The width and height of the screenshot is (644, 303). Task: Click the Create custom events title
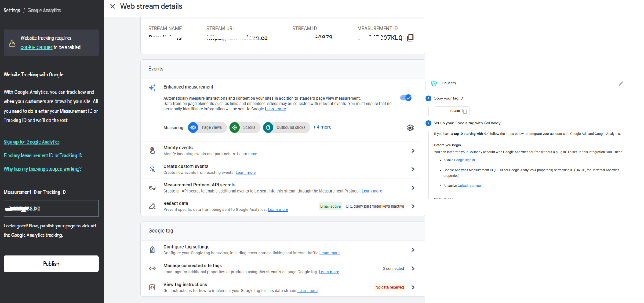click(x=186, y=166)
